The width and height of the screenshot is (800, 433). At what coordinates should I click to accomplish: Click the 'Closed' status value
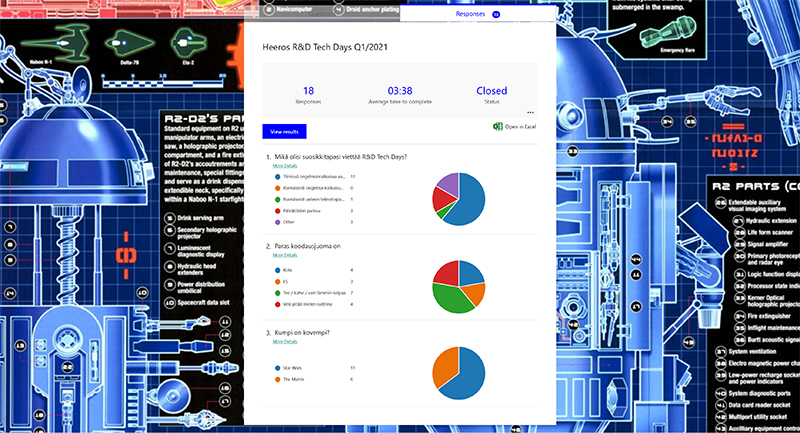tap(491, 91)
